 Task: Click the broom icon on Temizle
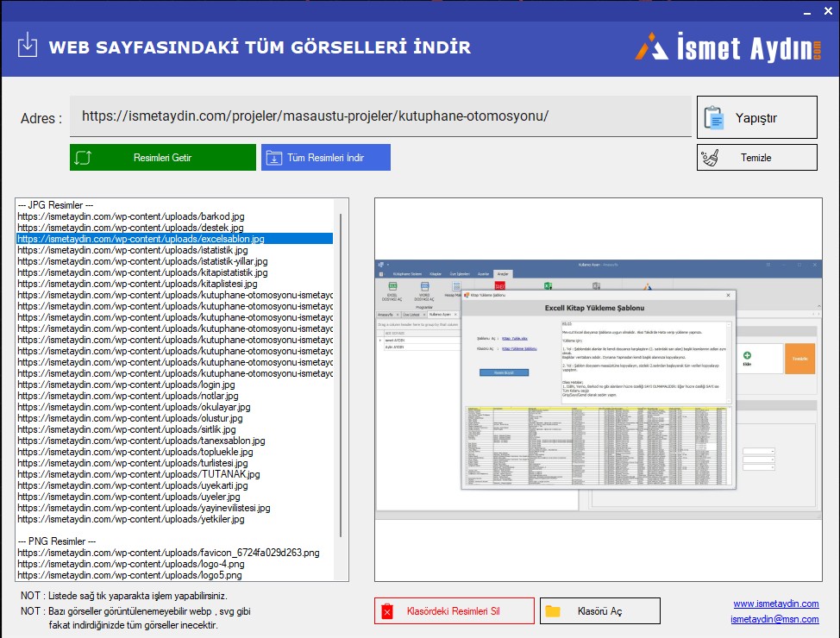tap(711, 158)
